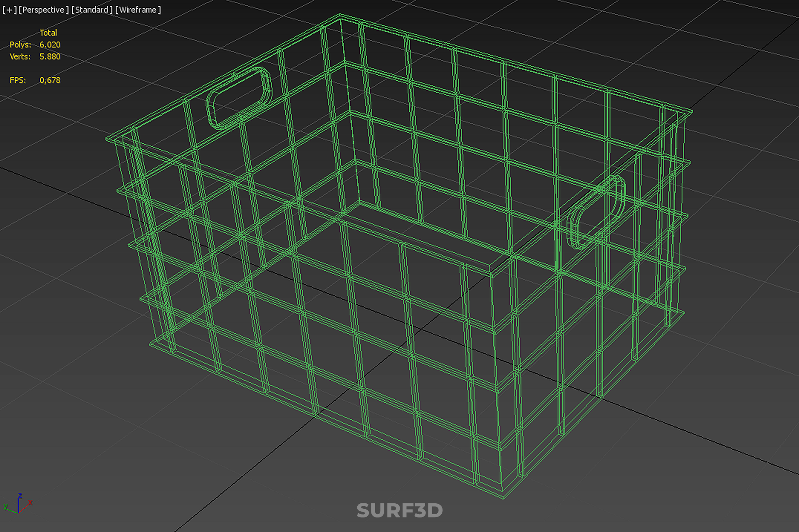Open the Perspective viewport label menu
The height and width of the screenshot is (532, 799).
[43, 10]
